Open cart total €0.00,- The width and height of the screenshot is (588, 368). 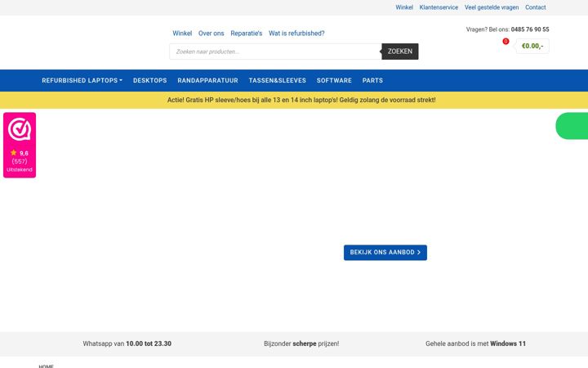[x=532, y=46]
